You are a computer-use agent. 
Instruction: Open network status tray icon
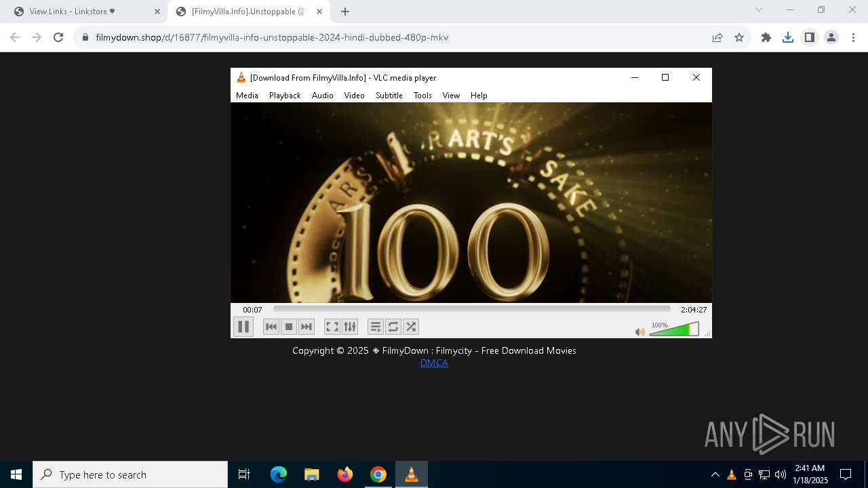pyautogui.click(x=764, y=474)
